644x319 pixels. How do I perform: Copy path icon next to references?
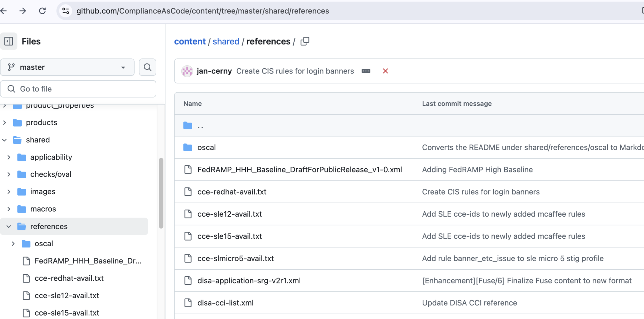tap(305, 41)
